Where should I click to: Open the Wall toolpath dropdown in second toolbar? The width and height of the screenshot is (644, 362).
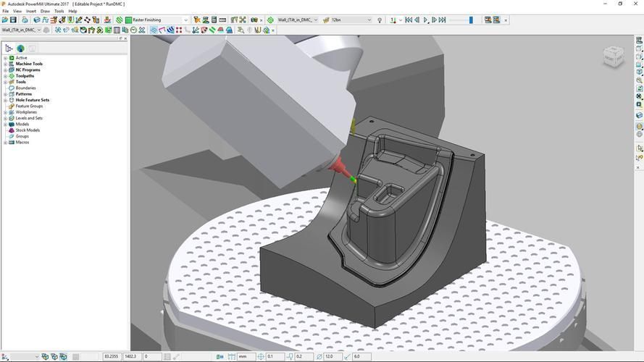pyautogui.click(x=39, y=30)
